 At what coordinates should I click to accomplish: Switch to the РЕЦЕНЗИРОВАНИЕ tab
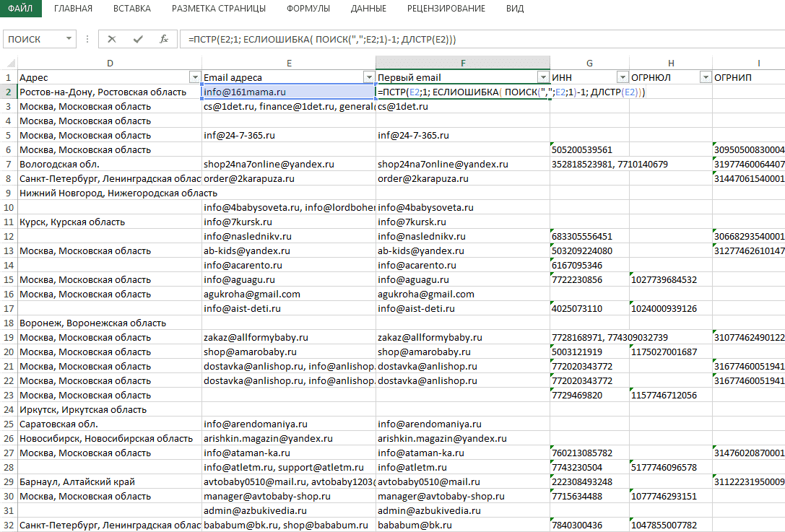[x=446, y=9]
